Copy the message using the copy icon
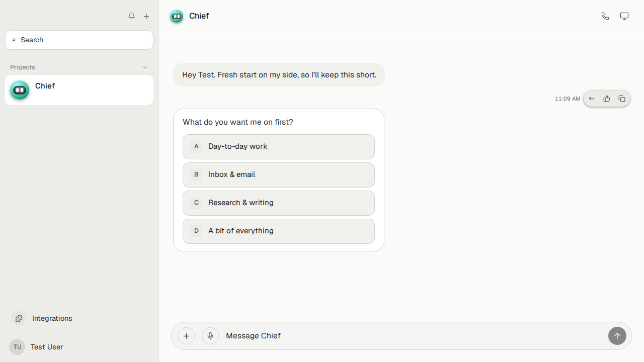This screenshot has height=362, width=644. tap(622, 99)
